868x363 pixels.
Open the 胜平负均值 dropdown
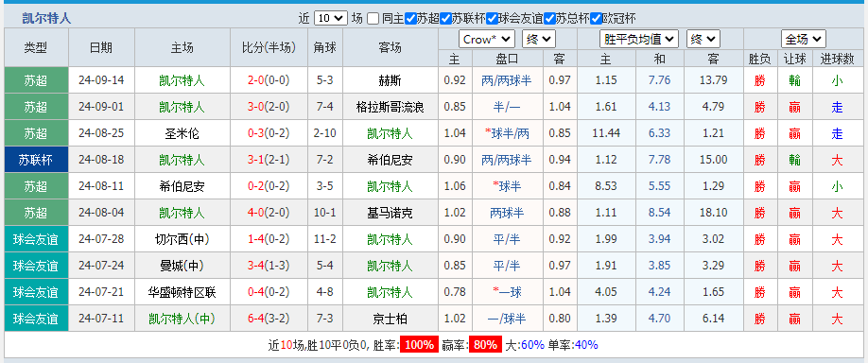(x=639, y=40)
